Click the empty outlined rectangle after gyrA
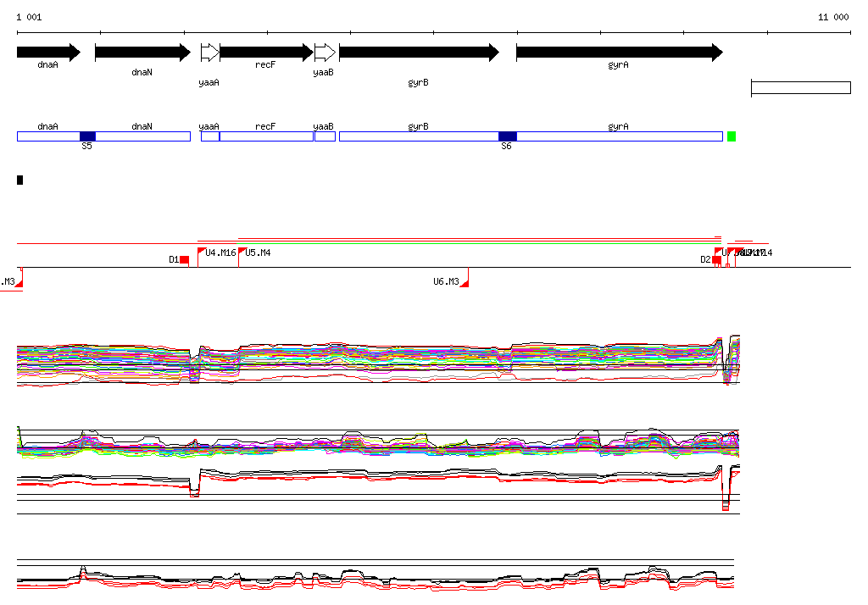The height and width of the screenshot is (605, 868). [x=801, y=87]
